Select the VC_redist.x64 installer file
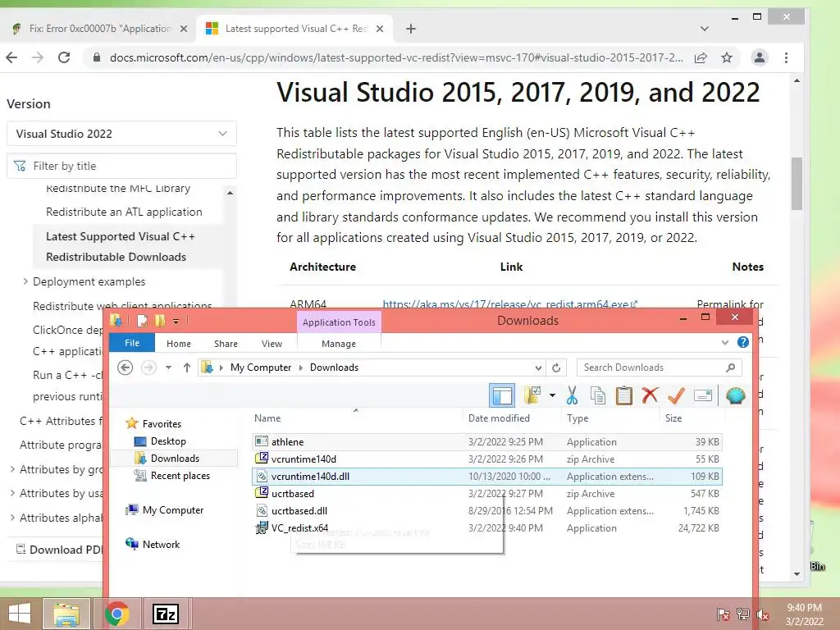 pyautogui.click(x=487, y=528)
